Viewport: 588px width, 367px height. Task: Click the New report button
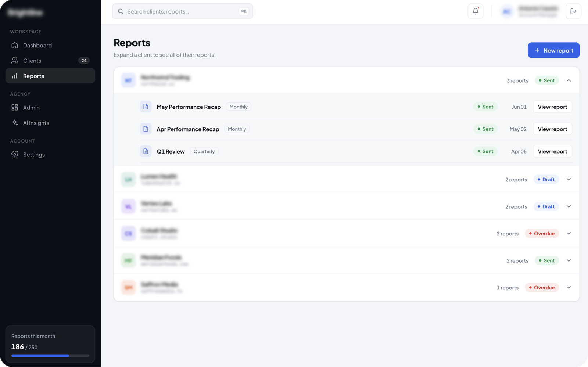pos(553,50)
